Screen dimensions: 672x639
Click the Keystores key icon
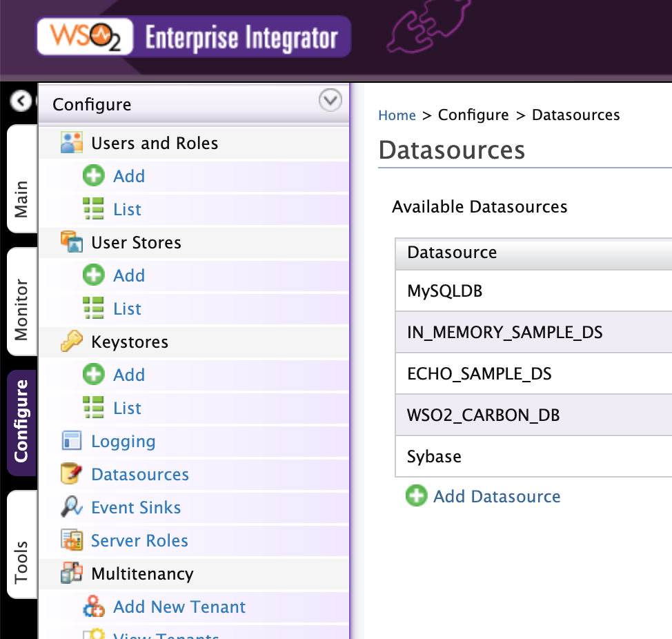pos(72,342)
